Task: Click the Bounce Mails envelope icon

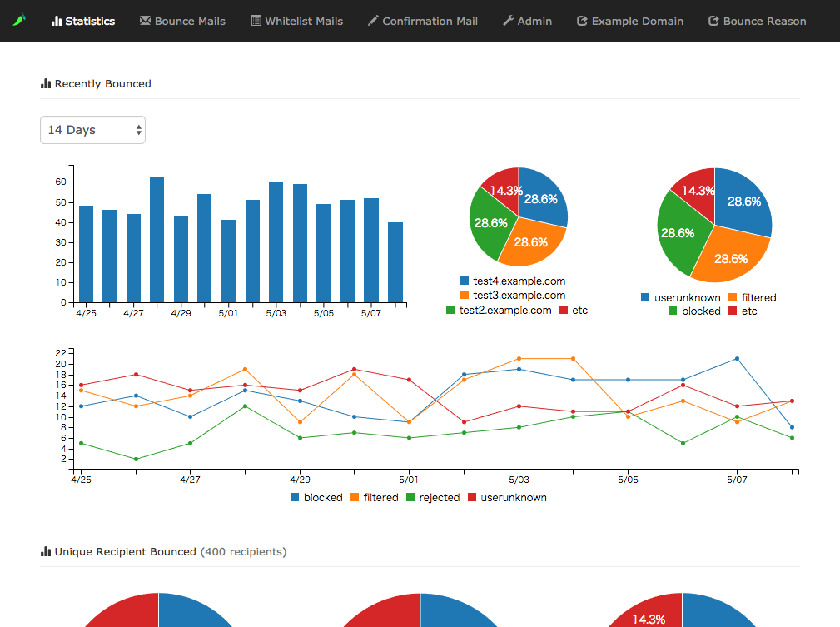Action: click(x=145, y=20)
